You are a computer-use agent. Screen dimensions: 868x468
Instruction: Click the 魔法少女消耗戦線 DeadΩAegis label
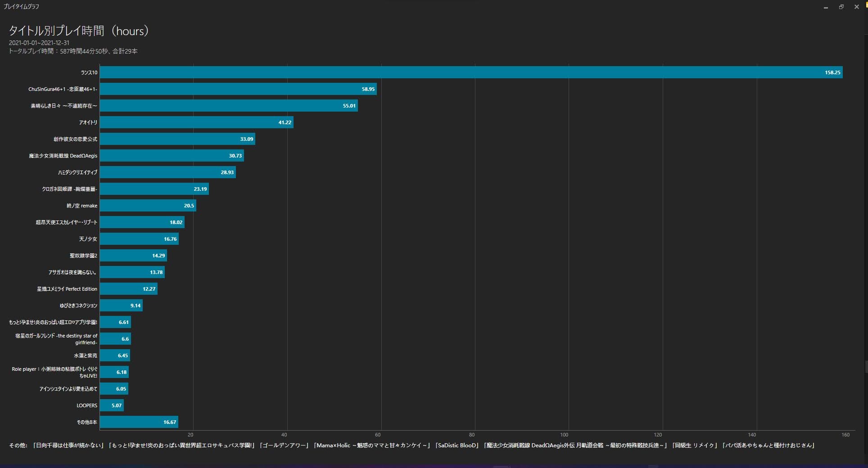tap(63, 156)
